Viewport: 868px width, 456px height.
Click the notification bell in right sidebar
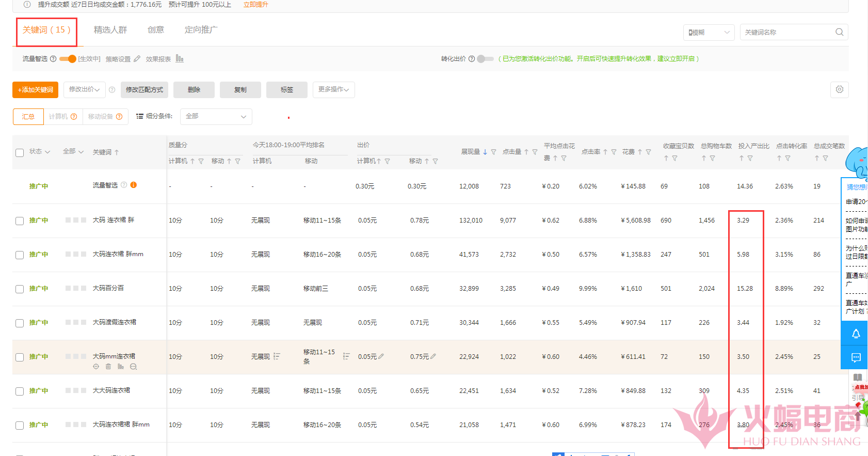pos(856,334)
